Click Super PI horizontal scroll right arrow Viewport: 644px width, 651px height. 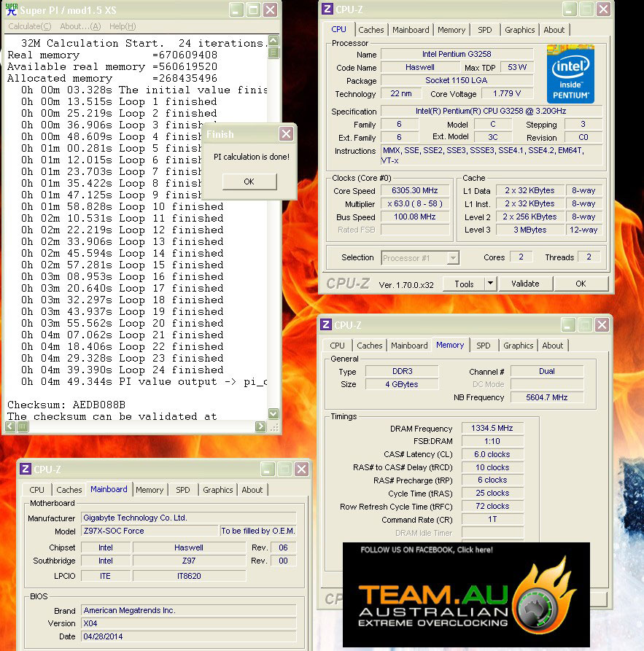pyautogui.click(x=260, y=426)
